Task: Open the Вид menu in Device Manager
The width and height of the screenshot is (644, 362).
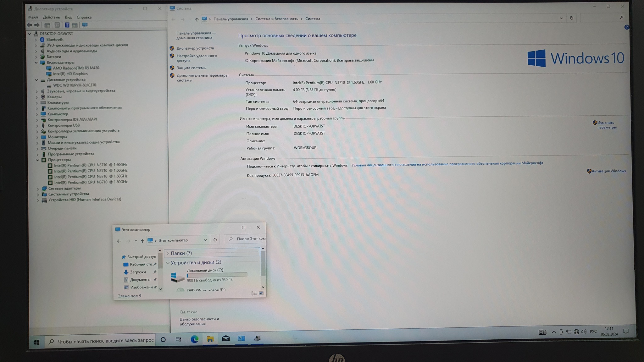Action: click(x=68, y=17)
